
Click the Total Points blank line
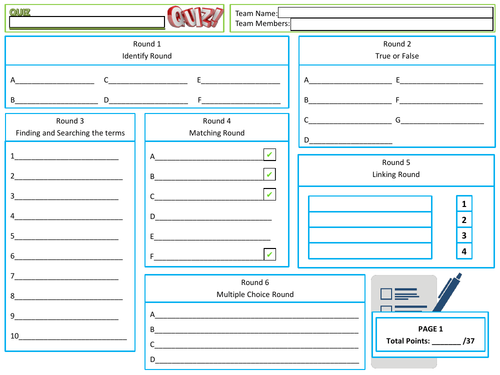[x=446, y=342]
